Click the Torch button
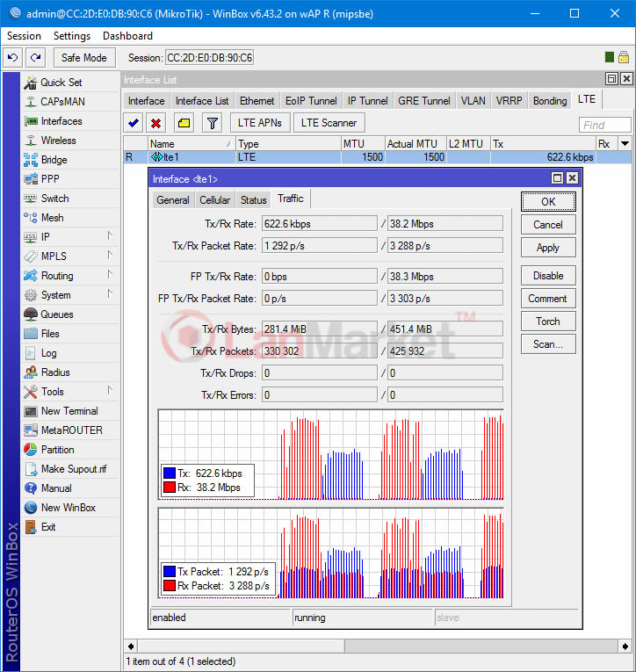636x672 pixels. tap(547, 322)
